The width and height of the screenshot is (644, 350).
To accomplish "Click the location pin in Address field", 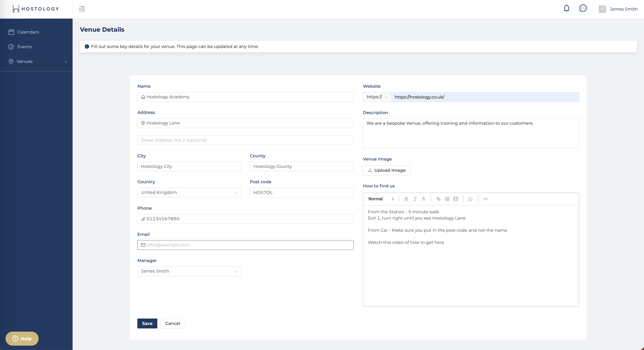I will point(143,123).
